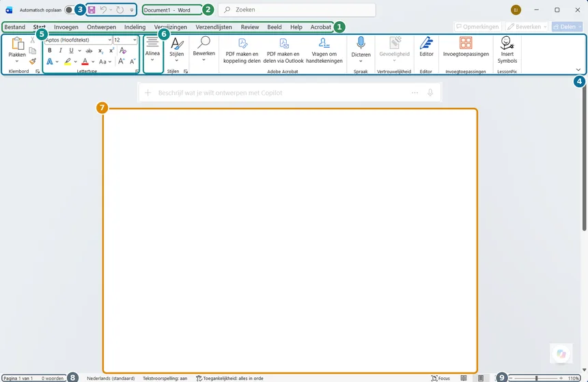Viewport: 588px width, 382px height.
Task: Undo the last action
Action: tap(103, 10)
